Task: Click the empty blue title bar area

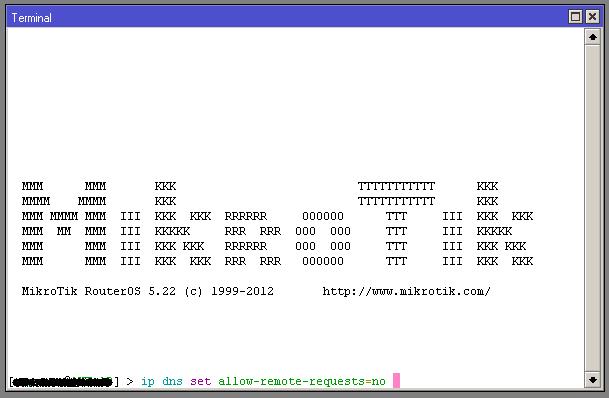Action: coord(307,17)
